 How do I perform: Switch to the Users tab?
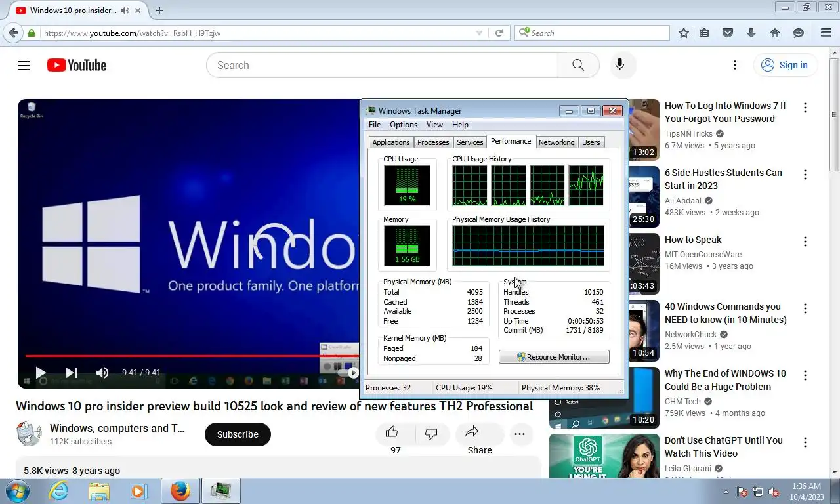coord(591,142)
